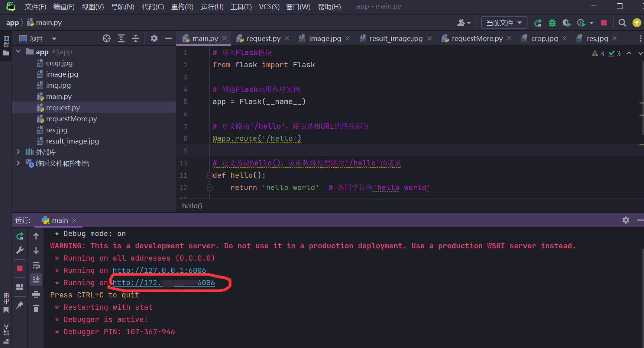Switch to the image.jpg editor tab

[325, 39]
